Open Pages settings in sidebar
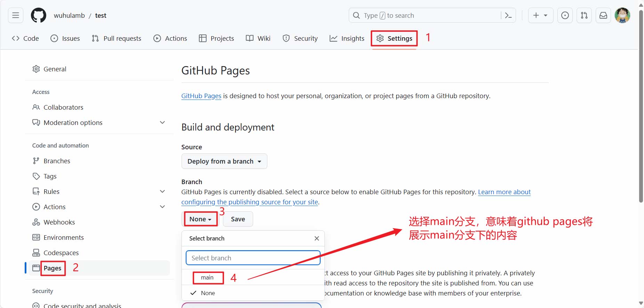Screen dimensions: 644x308 click(x=99, y=268)
